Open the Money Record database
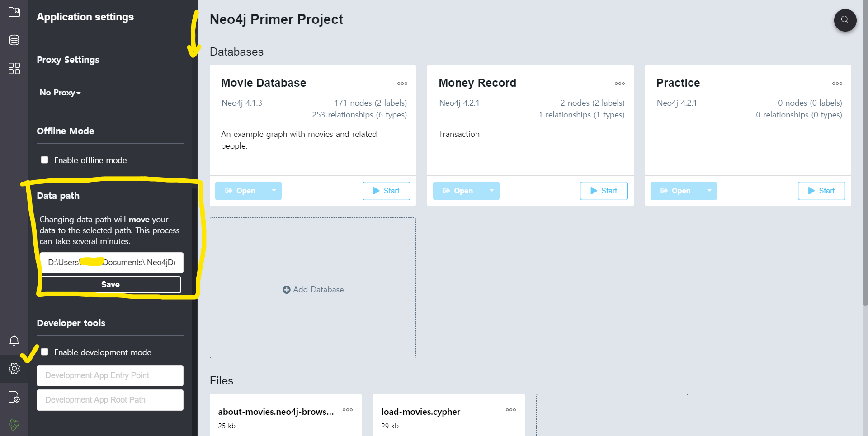The height and width of the screenshot is (436, 868). point(459,191)
